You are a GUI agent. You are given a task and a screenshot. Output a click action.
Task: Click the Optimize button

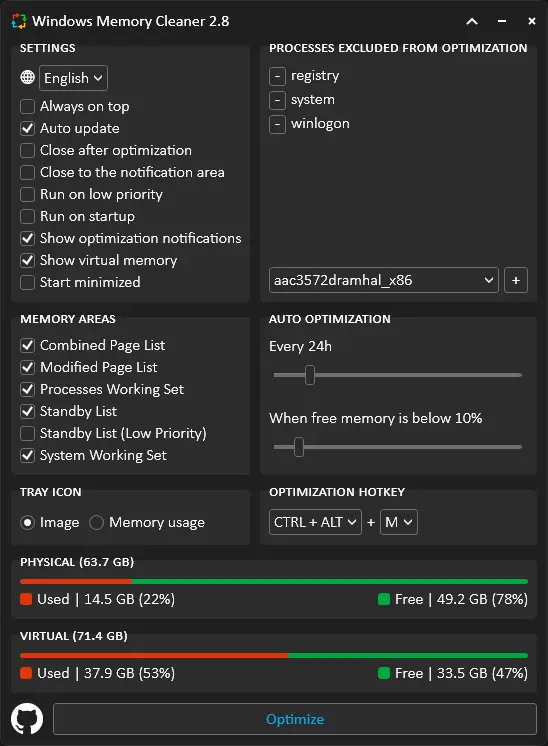click(x=295, y=719)
